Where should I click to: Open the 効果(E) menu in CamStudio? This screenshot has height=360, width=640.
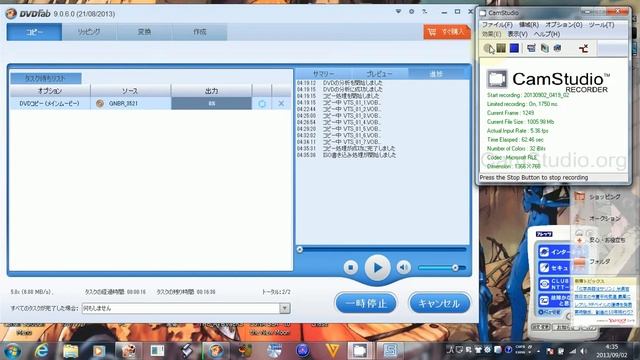[x=491, y=34]
